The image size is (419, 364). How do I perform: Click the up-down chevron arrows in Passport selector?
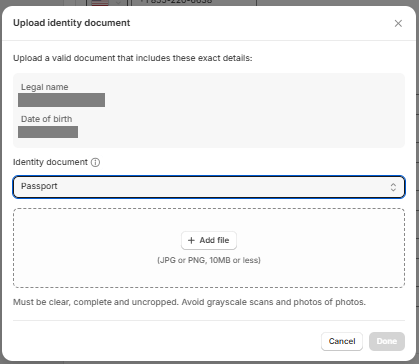tap(393, 187)
